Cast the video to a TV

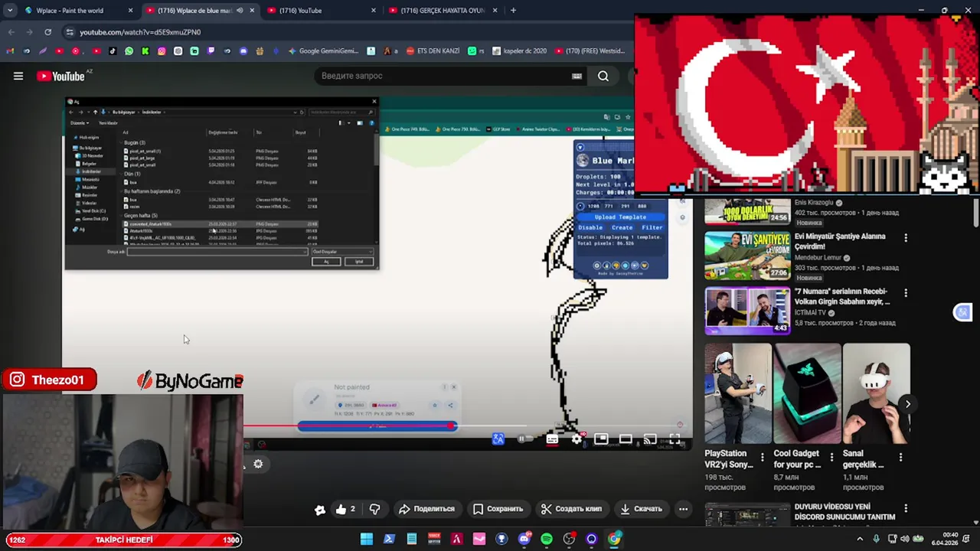pos(650,439)
